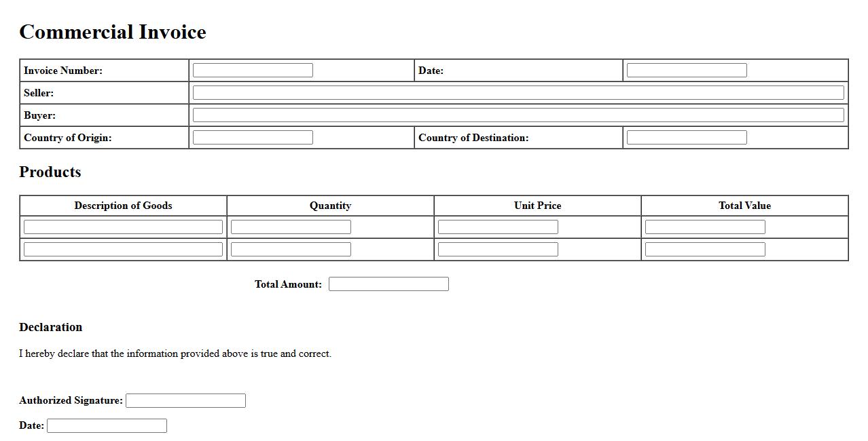Click second row Unit Price field
This screenshot has height=441, width=868.
click(x=498, y=250)
